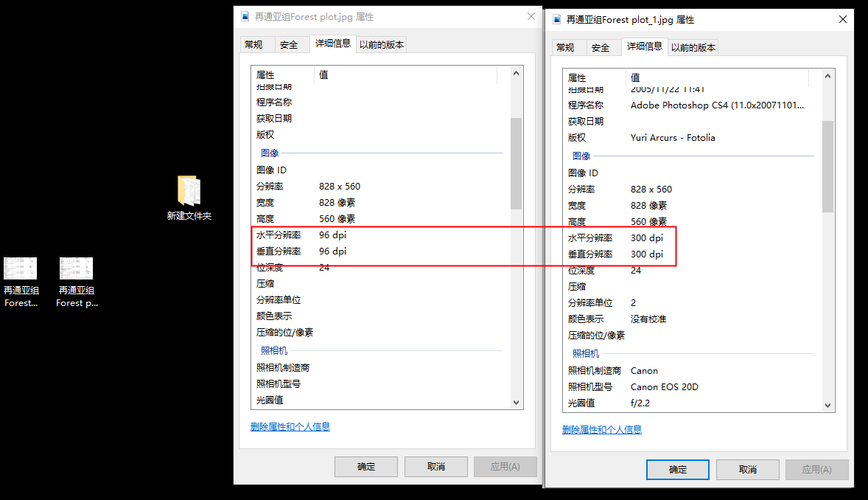The height and width of the screenshot is (500, 868).
Task: Close the Forest plot.jpg 属性 window
Action: pos(531,17)
